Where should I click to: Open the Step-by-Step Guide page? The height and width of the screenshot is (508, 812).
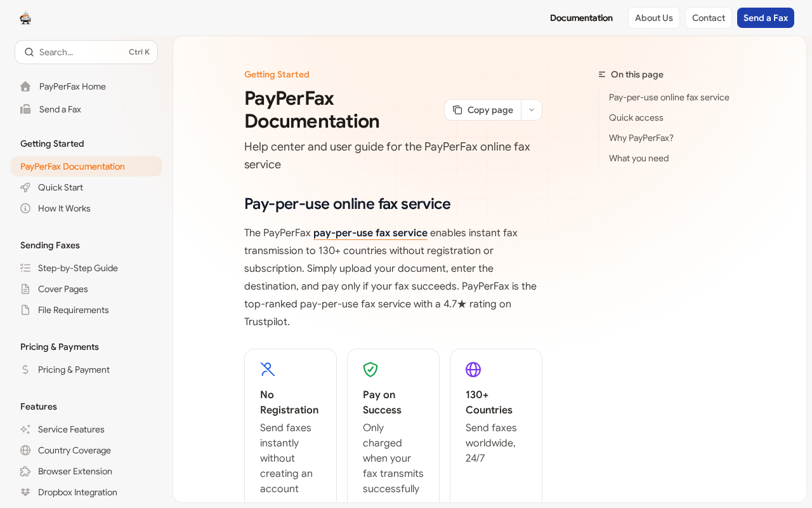(86, 268)
